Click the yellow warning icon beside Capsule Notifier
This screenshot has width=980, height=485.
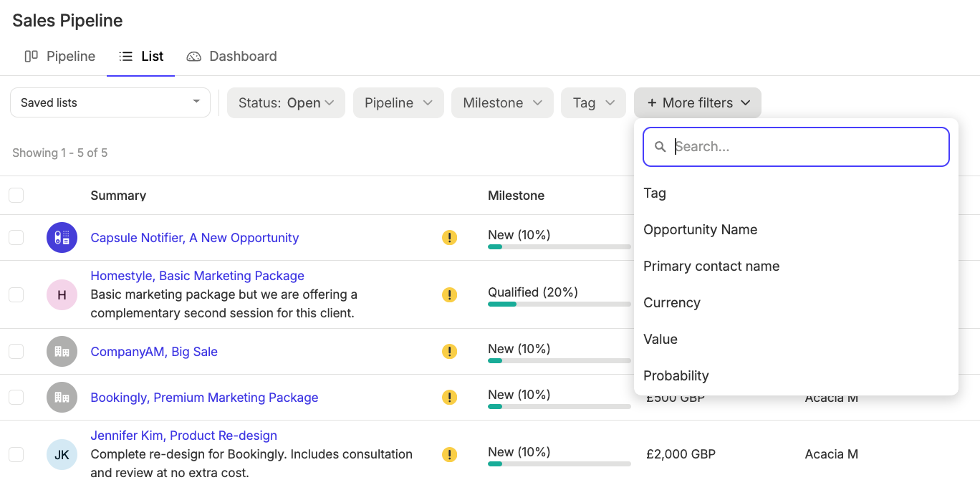point(449,237)
